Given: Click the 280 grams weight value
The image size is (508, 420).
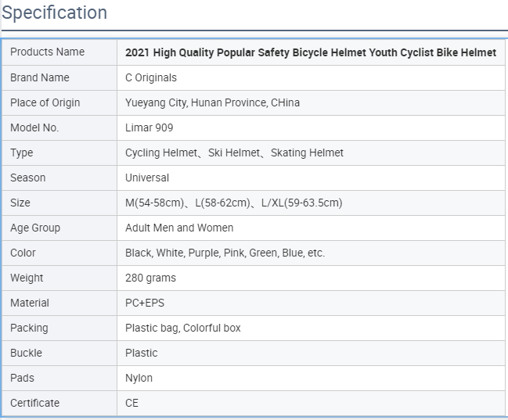Looking at the screenshot, I should [x=150, y=278].
